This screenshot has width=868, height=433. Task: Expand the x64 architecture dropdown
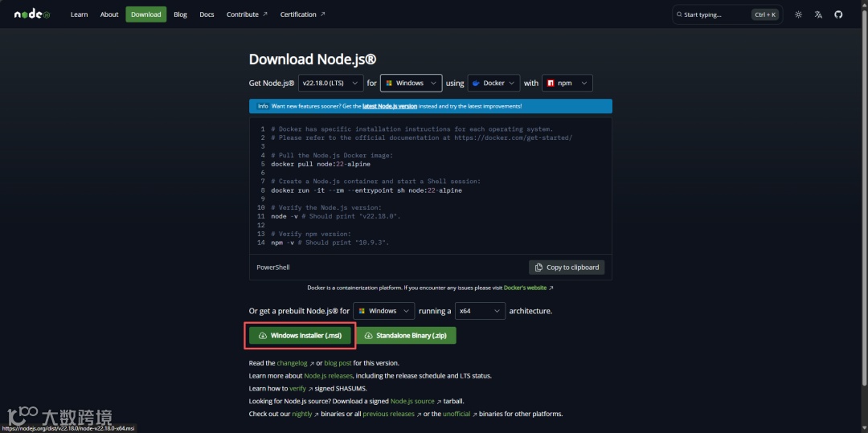[x=481, y=311]
